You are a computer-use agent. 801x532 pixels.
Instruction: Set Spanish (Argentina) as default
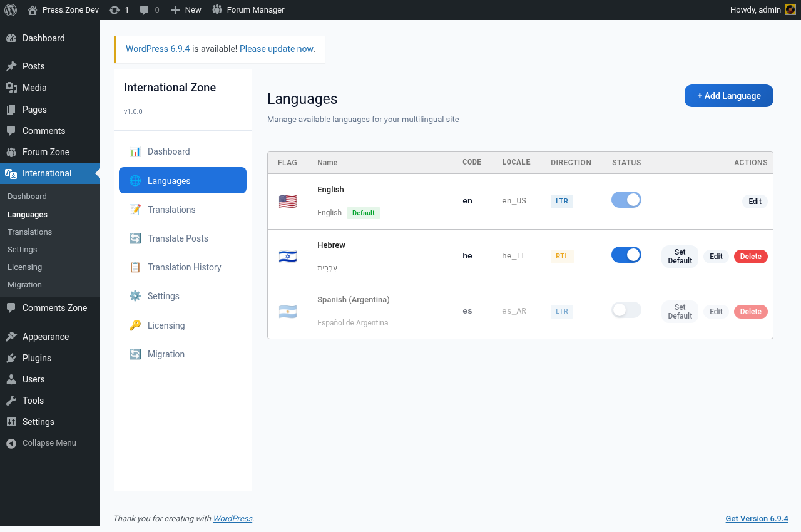coord(680,312)
